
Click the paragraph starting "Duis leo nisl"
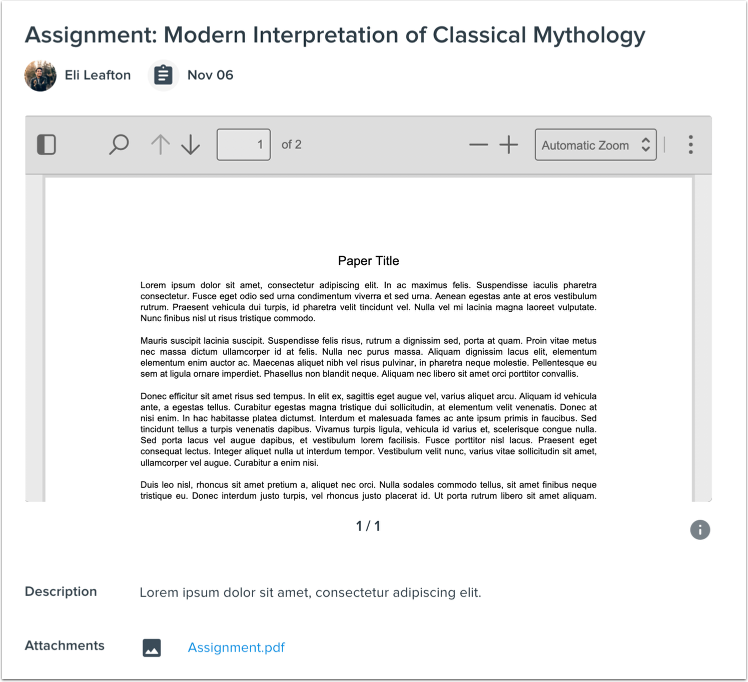click(368, 490)
